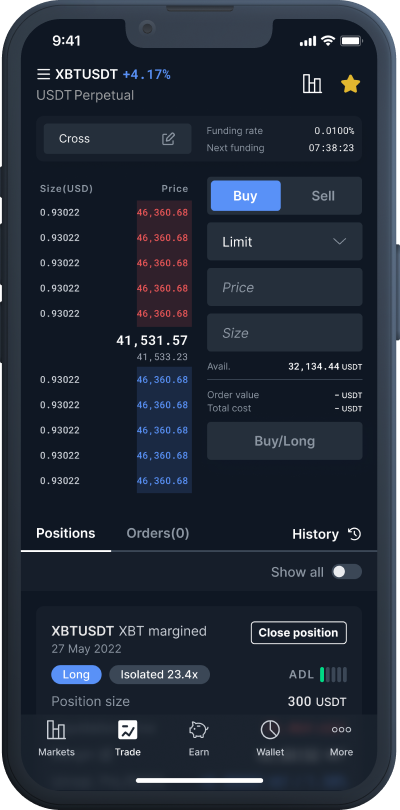
Task: Open the Wallet navigation icon
Action: pyautogui.click(x=270, y=739)
